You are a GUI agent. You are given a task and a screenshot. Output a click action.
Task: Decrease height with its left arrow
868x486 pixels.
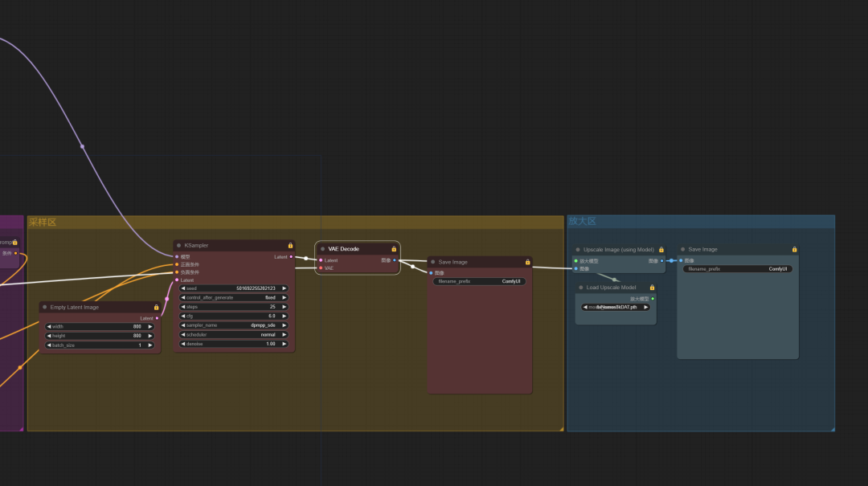(49, 336)
